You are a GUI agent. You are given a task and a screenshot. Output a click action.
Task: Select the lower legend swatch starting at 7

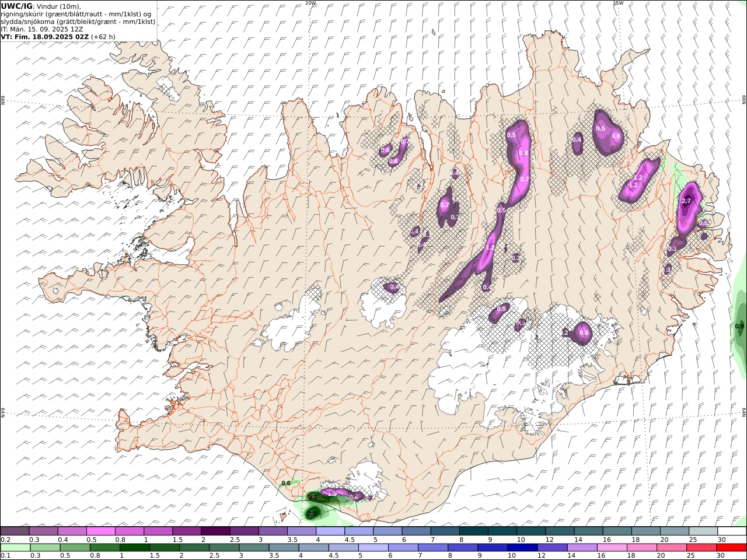(x=432, y=547)
